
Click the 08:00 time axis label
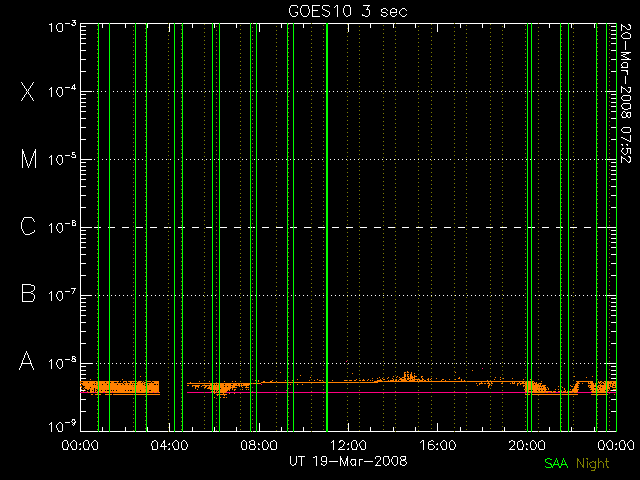point(259,445)
